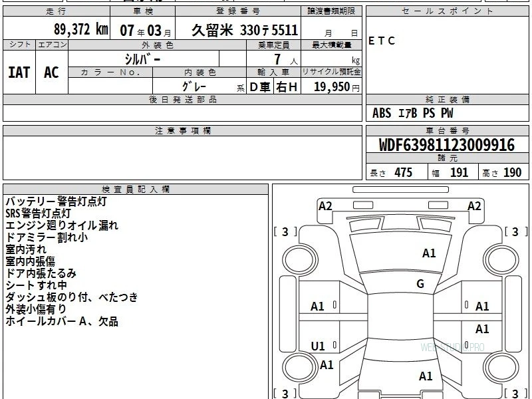
Task: Select the note 室内汚れ
Action: [x=26, y=249]
